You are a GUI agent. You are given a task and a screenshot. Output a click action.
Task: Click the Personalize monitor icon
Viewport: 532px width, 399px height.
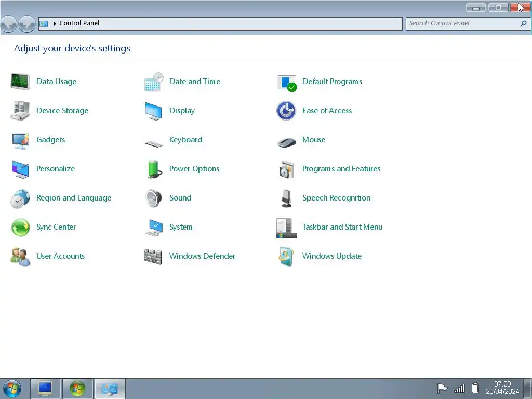[20, 169]
